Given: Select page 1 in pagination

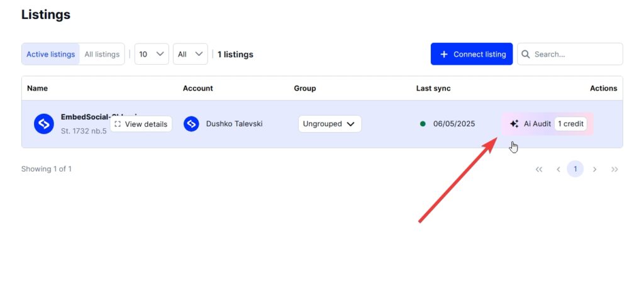Looking at the screenshot, I should click(575, 169).
